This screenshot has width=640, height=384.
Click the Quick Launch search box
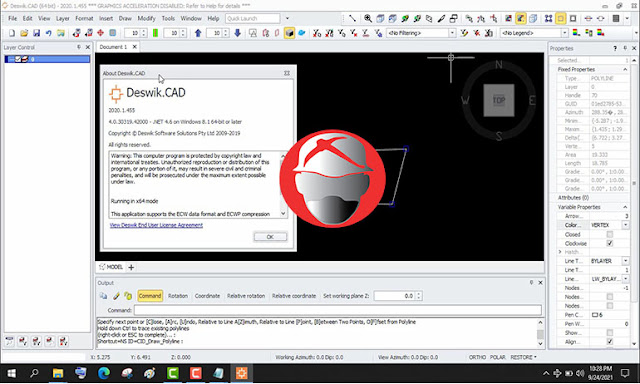tap(253, 18)
